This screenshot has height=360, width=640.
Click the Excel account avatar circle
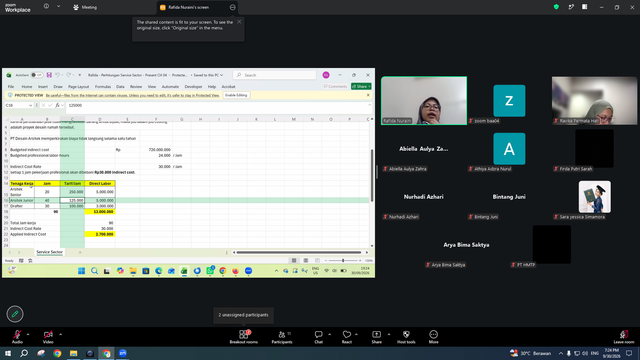point(326,75)
